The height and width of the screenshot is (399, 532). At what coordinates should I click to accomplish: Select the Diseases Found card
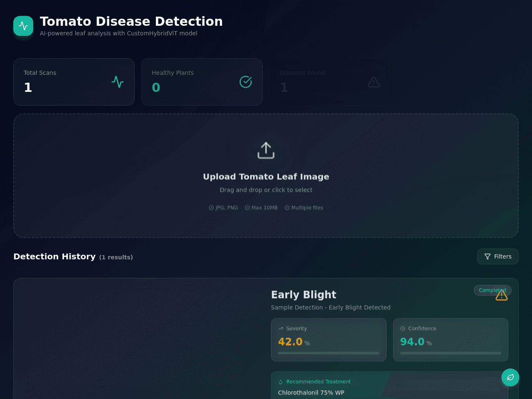[330, 82]
